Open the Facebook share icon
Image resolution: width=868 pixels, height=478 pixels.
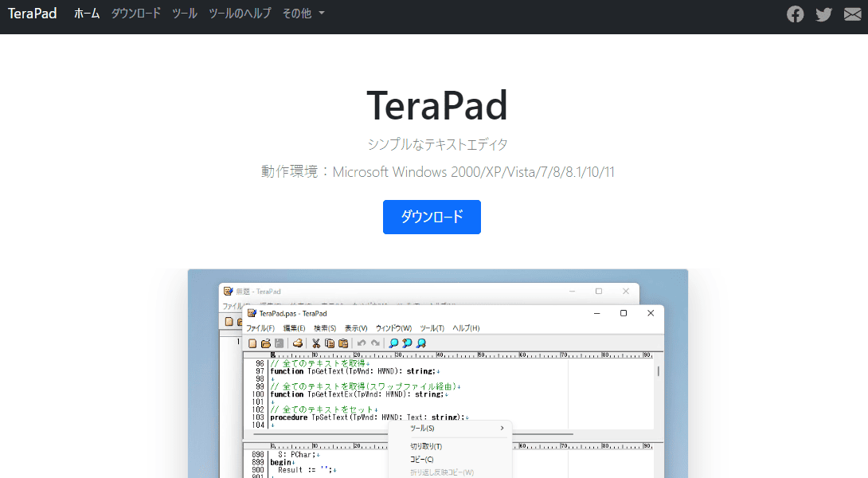click(795, 14)
